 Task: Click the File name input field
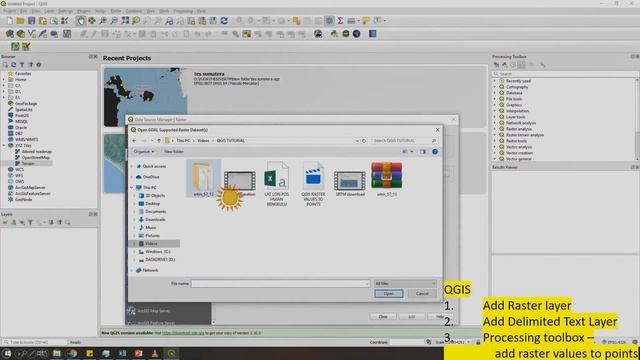(280, 284)
